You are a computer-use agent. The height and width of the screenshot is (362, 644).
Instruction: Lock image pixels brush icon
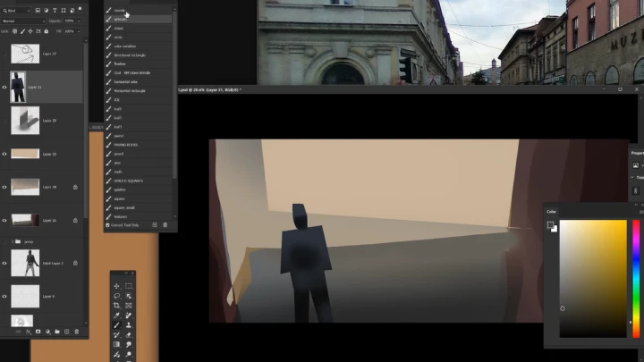pyautogui.click(x=22, y=31)
